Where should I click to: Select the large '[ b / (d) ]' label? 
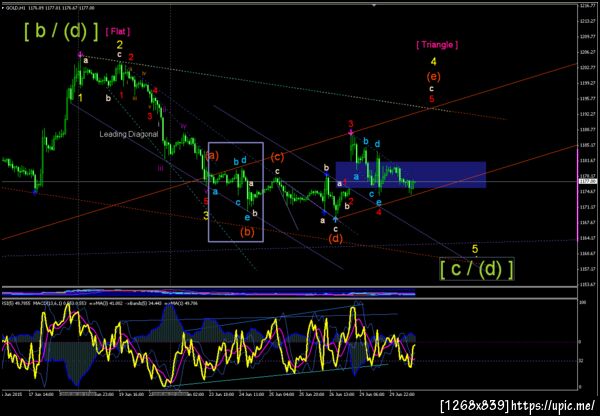pyautogui.click(x=61, y=31)
